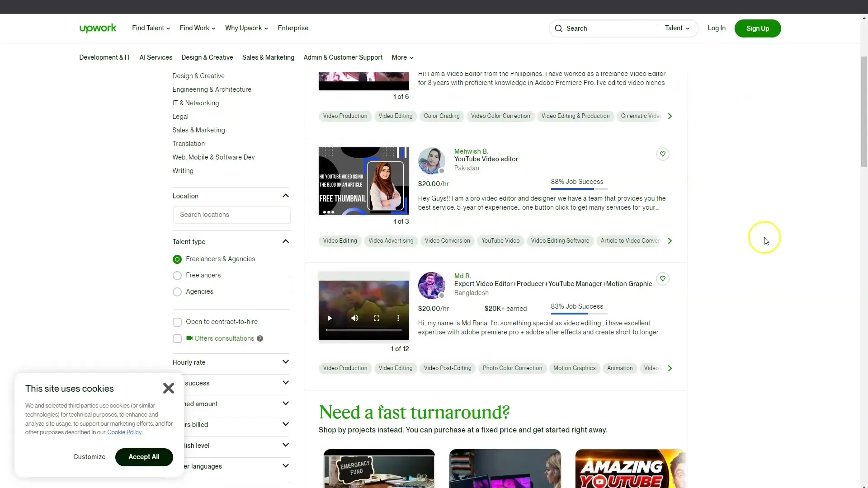
Task: Click the heart/save icon on Md R. listing
Action: click(x=662, y=278)
